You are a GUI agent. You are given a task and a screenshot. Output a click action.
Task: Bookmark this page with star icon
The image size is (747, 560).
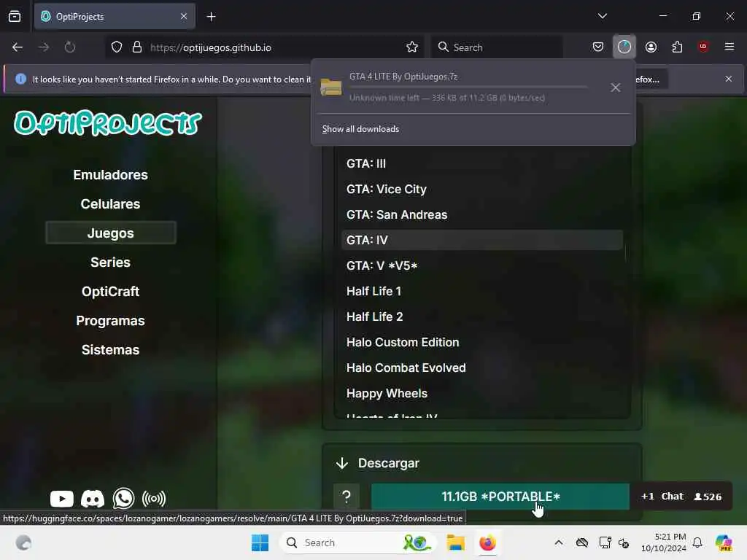click(x=412, y=47)
